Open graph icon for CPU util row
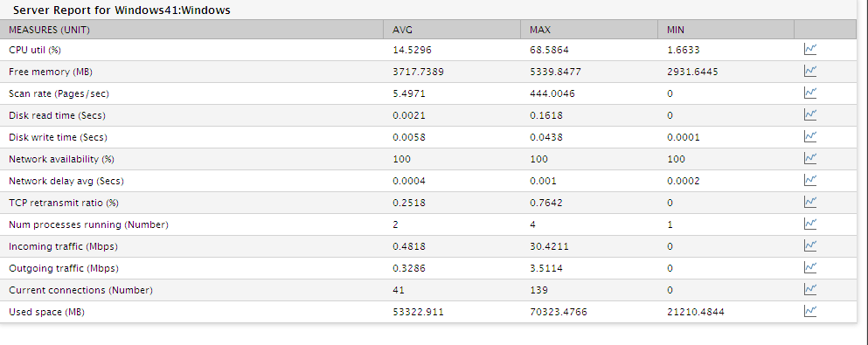 (810, 50)
